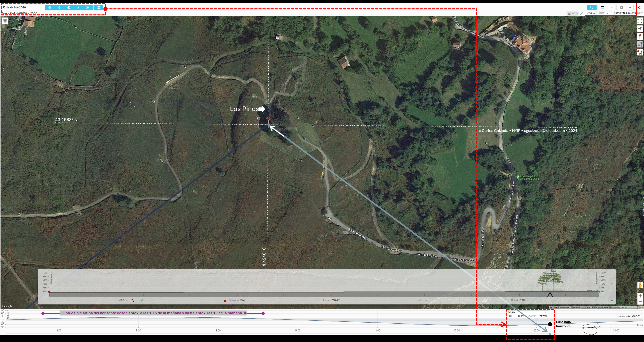Viewport: 644px width, 342px height.
Task: Click the red primary pin tool
Action: pyautogui.click(x=640, y=36)
